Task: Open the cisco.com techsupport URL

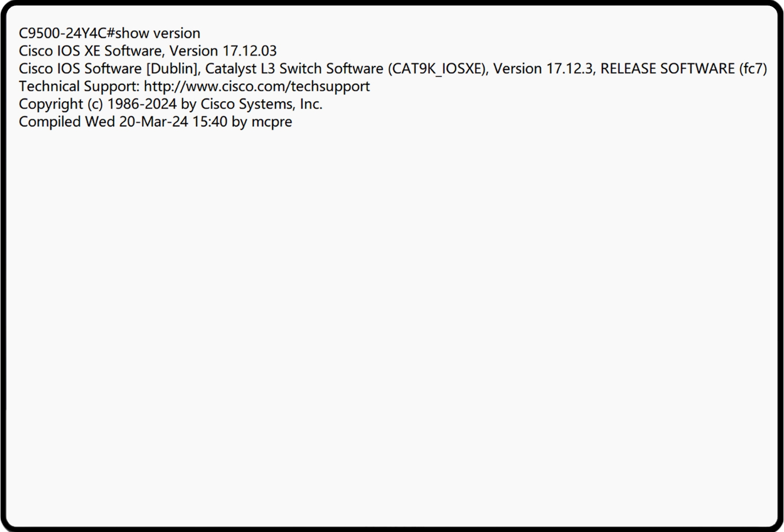Action: (257, 86)
